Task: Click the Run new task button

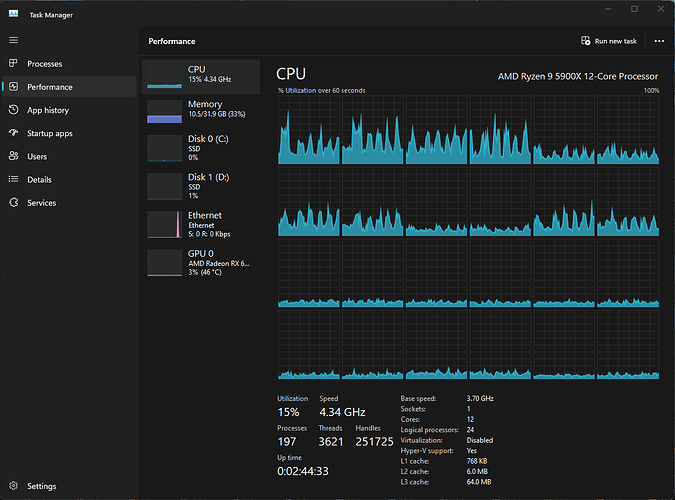Action: click(609, 41)
